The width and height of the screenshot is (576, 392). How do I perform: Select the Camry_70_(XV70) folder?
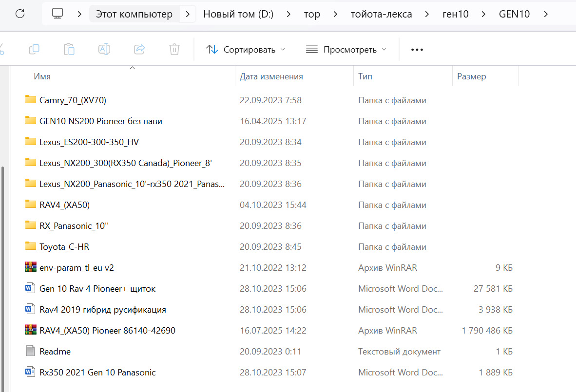(73, 100)
